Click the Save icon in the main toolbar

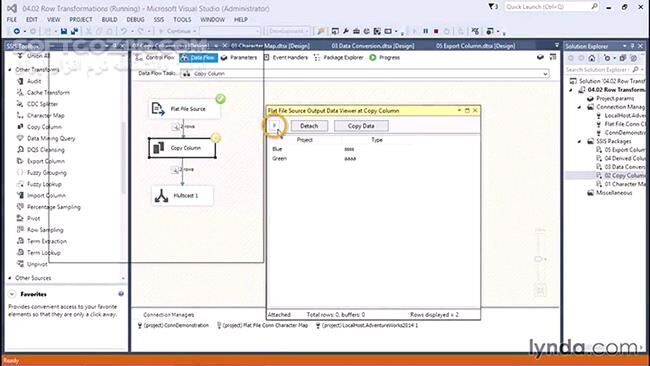pyautogui.click(x=63, y=31)
